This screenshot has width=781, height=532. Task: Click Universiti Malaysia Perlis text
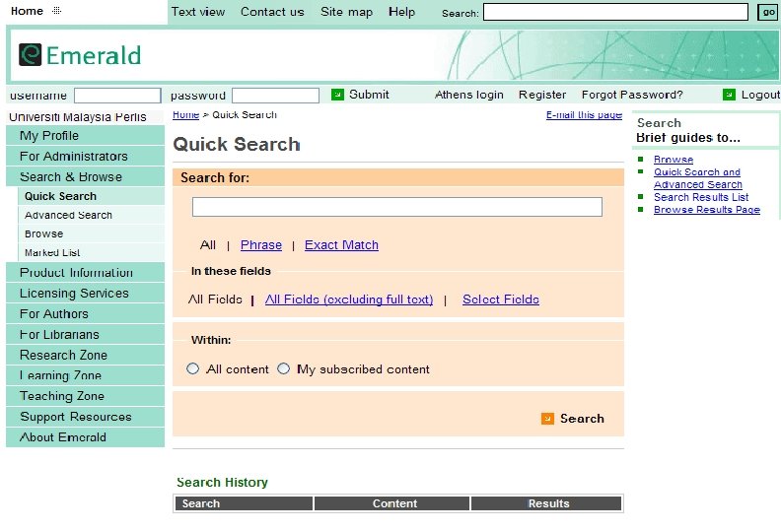click(x=78, y=117)
